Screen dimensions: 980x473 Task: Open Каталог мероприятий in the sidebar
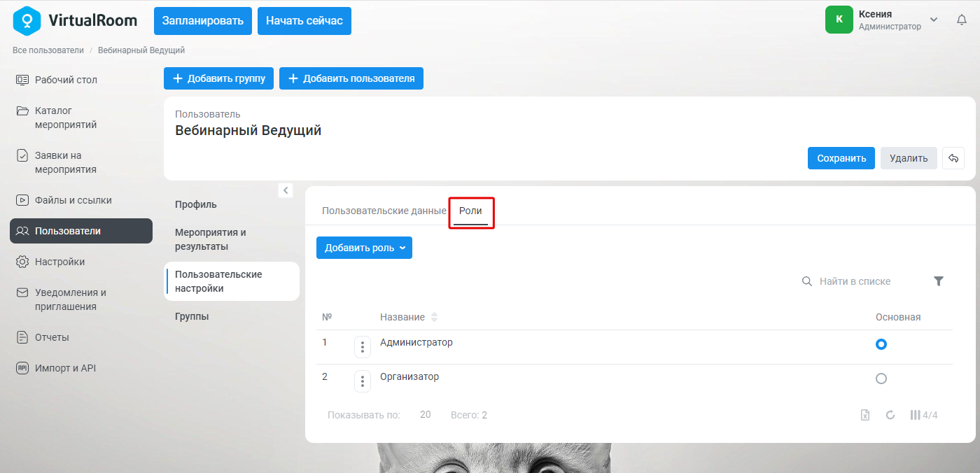pos(81,118)
